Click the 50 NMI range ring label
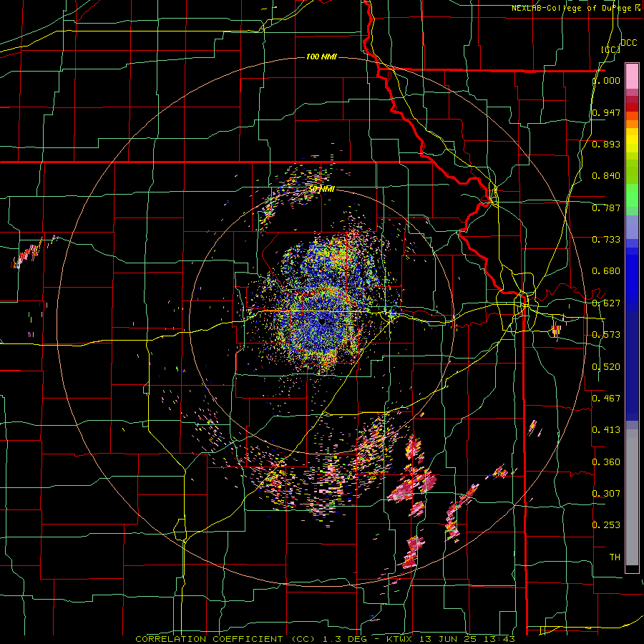Image resolution: width=644 pixels, height=644 pixels. click(322, 189)
